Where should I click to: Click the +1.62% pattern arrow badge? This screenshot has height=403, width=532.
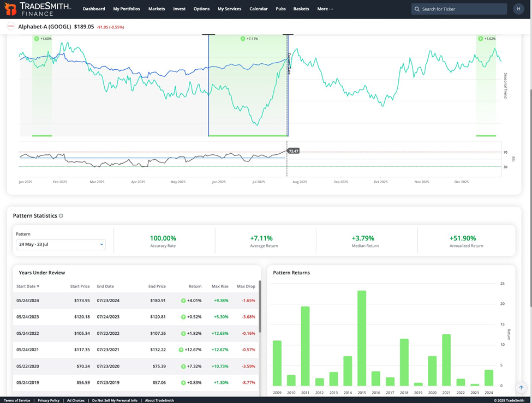tap(480, 39)
